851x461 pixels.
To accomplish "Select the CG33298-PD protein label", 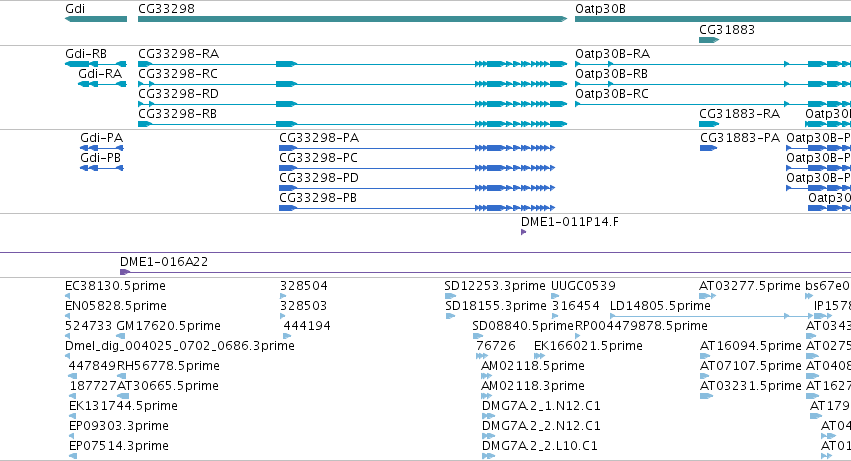I will [x=319, y=178].
